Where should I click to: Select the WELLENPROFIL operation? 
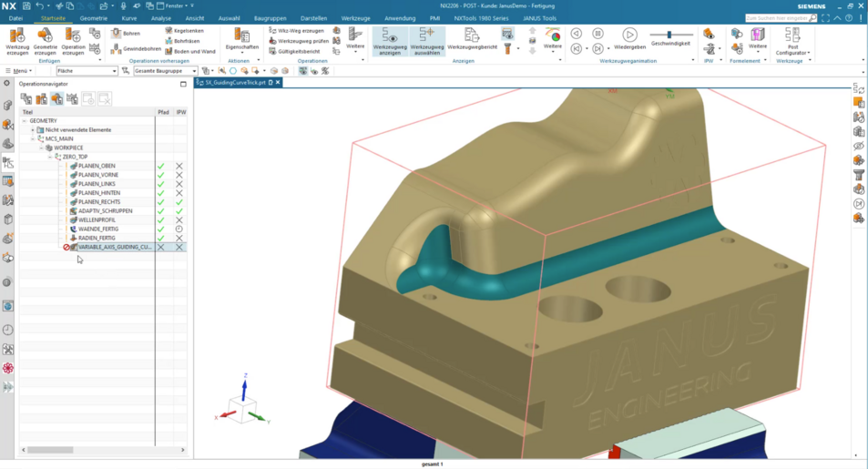pyautogui.click(x=97, y=219)
